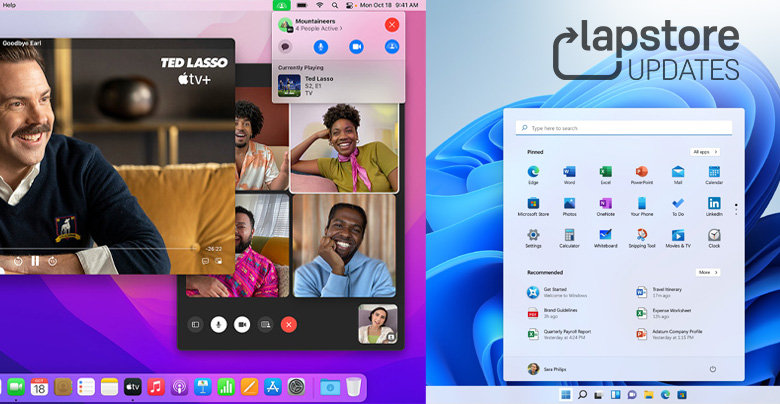Screen dimensions: 780x404
Task: Launch the Calculator app
Action: [569, 238]
